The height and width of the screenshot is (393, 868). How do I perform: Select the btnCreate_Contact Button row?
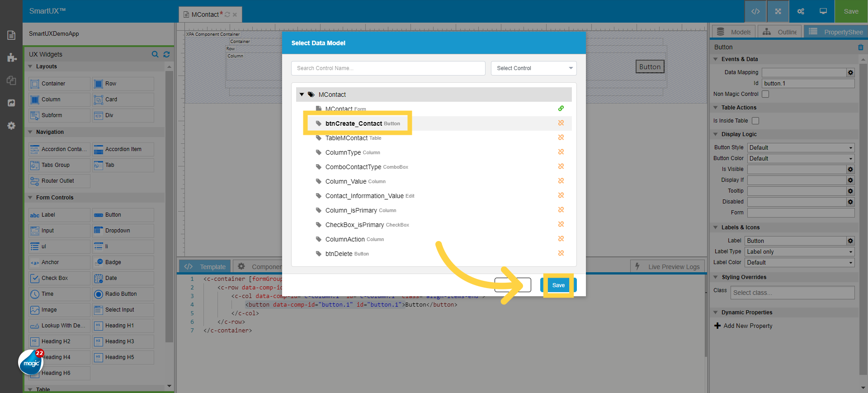coord(434,123)
